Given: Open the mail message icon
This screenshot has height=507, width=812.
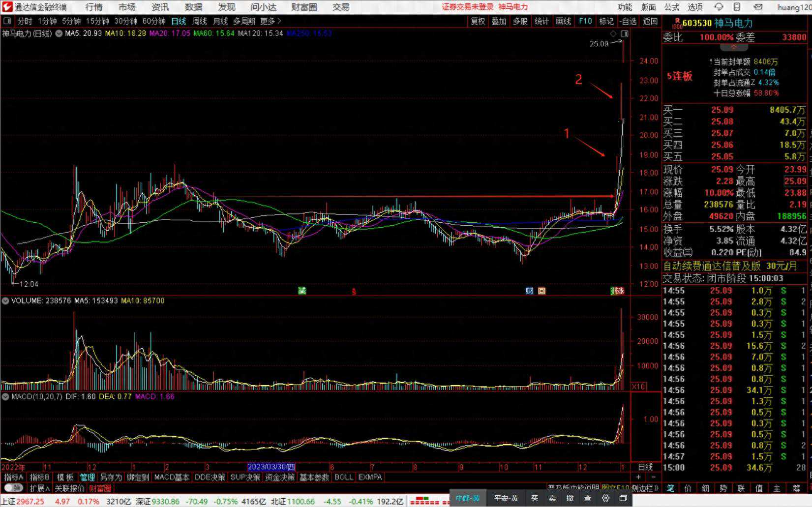Looking at the screenshot, I should coord(758,7).
